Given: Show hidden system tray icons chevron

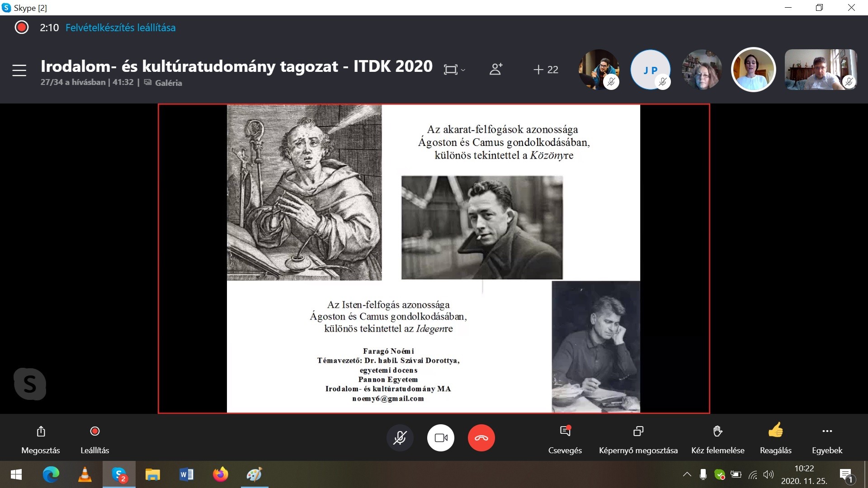Looking at the screenshot, I should pyautogui.click(x=687, y=474).
